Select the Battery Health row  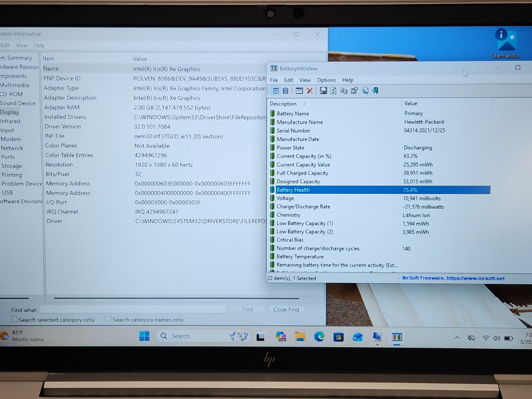[x=379, y=190]
